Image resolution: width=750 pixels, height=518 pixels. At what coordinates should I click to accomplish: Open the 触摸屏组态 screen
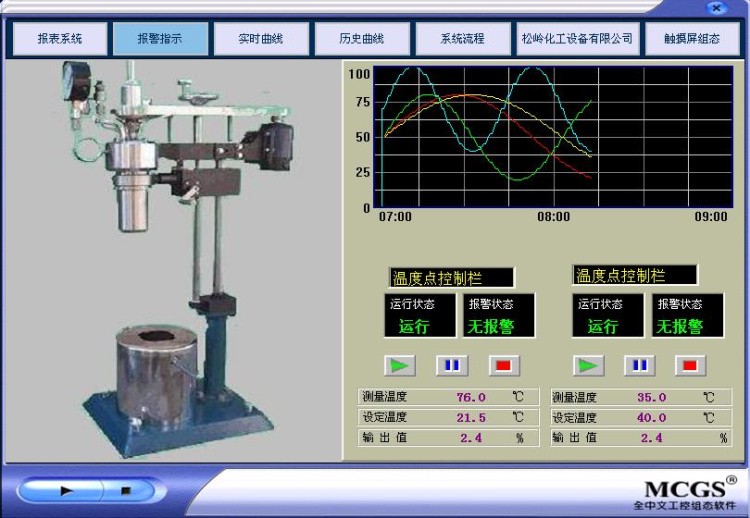(x=691, y=39)
